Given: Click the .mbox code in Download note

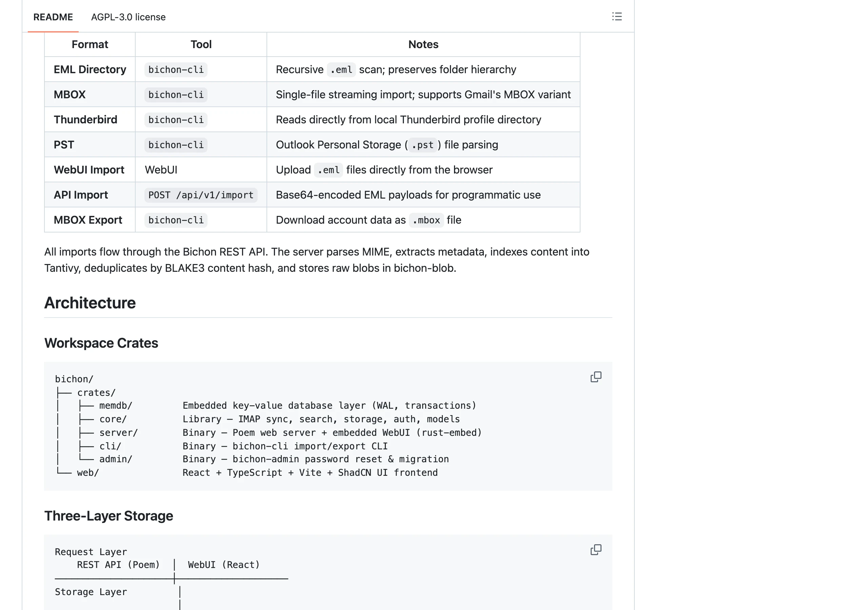Looking at the screenshot, I should click(426, 220).
